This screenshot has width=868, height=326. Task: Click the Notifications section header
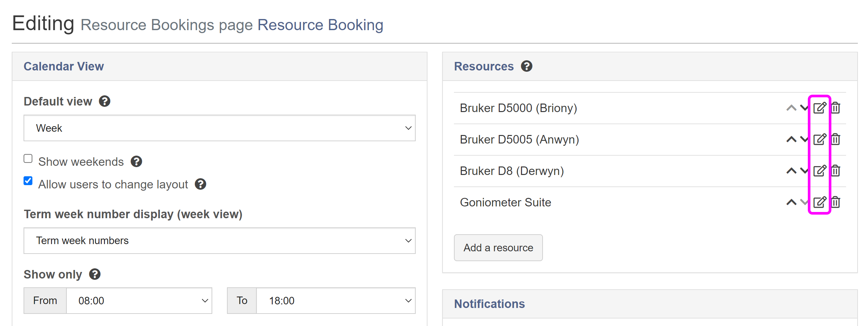click(x=489, y=304)
